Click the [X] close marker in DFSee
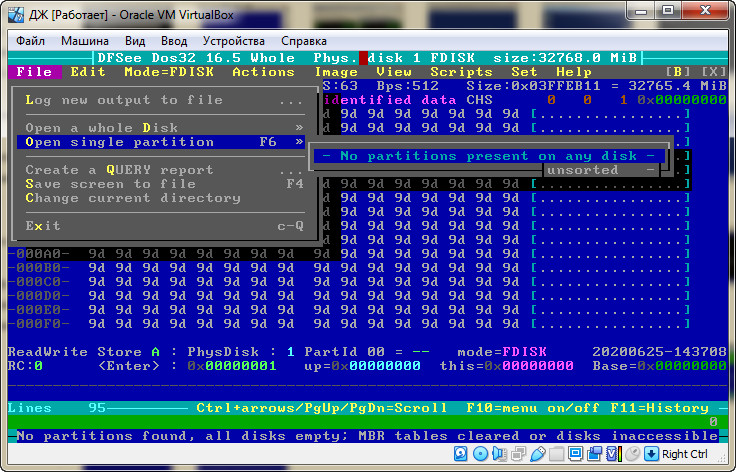 click(713, 72)
